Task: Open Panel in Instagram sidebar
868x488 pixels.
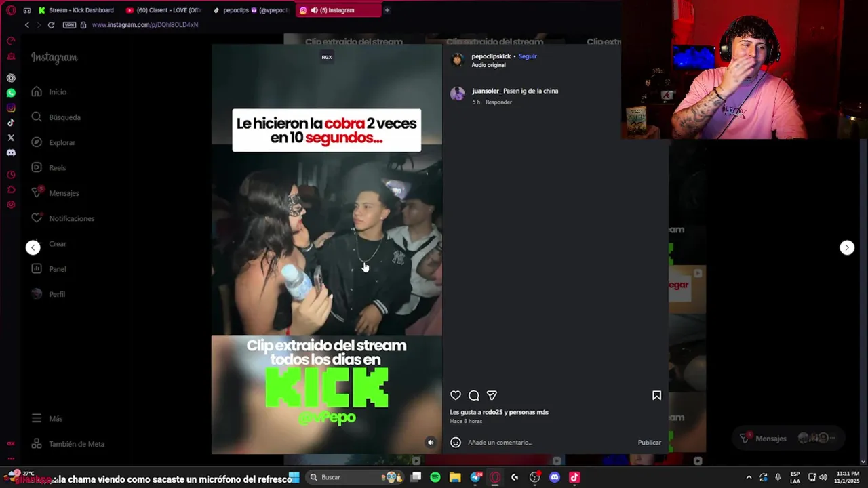Action: (48, 269)
